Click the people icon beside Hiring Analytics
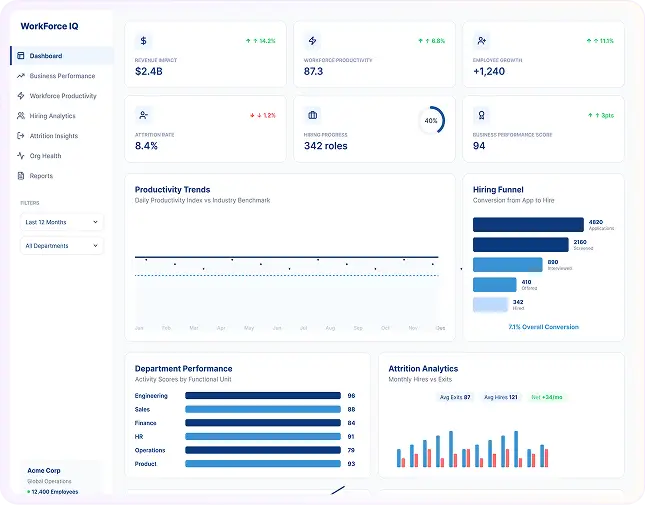 pyautogui.click(x=21, y=116)
